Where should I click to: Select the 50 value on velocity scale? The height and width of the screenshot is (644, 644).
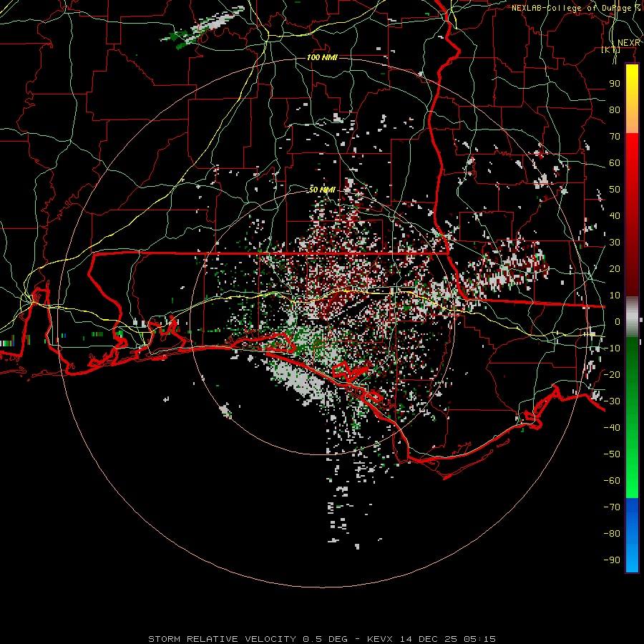pos(615,190)
